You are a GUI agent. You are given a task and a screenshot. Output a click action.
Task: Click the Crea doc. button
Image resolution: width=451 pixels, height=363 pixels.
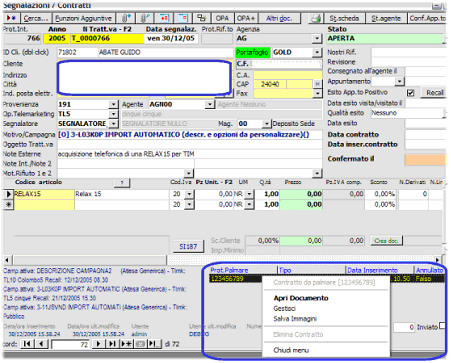coord(386,240)
